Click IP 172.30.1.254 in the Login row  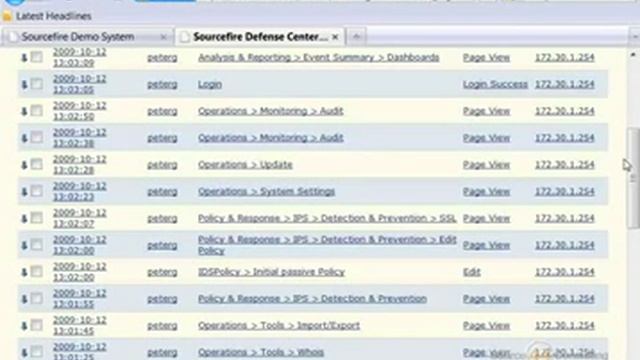564,84
